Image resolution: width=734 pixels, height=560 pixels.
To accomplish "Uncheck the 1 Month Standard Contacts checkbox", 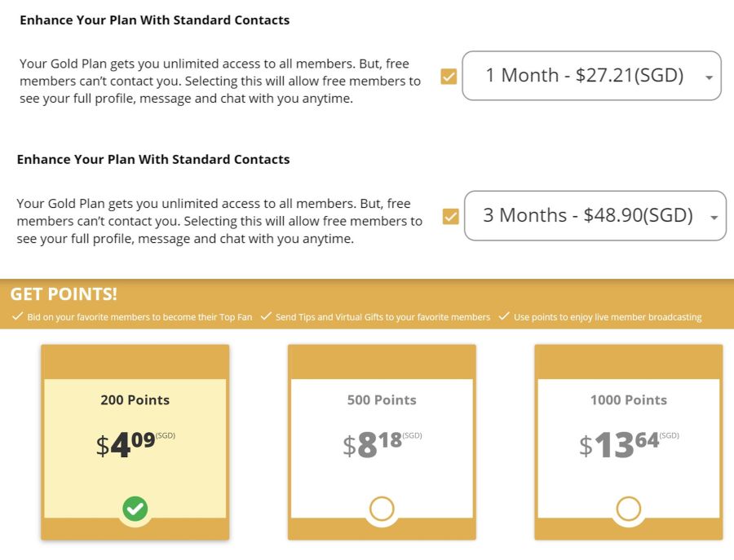I will (449, 77).
